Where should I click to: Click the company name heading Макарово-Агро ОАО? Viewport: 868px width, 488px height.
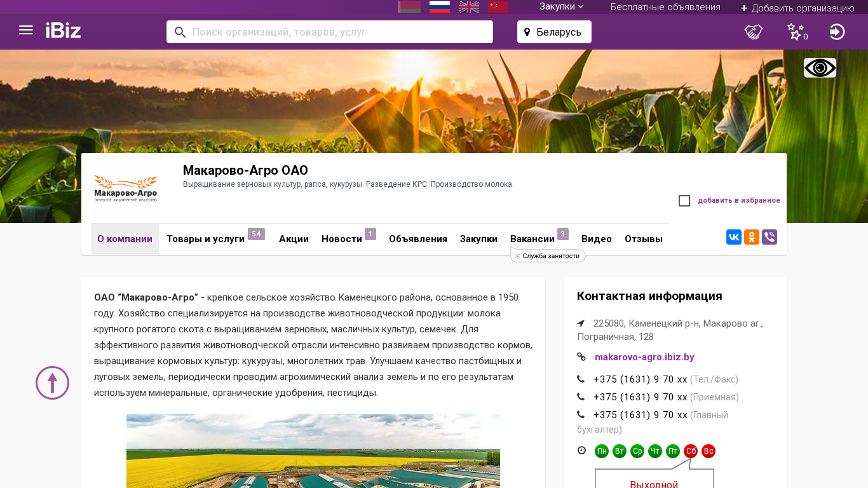tap(245, 170)
